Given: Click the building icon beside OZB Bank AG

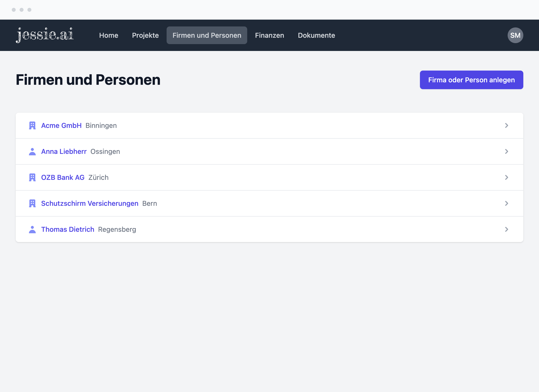Looking at the screenshot, I should click(x=32, y=177).
